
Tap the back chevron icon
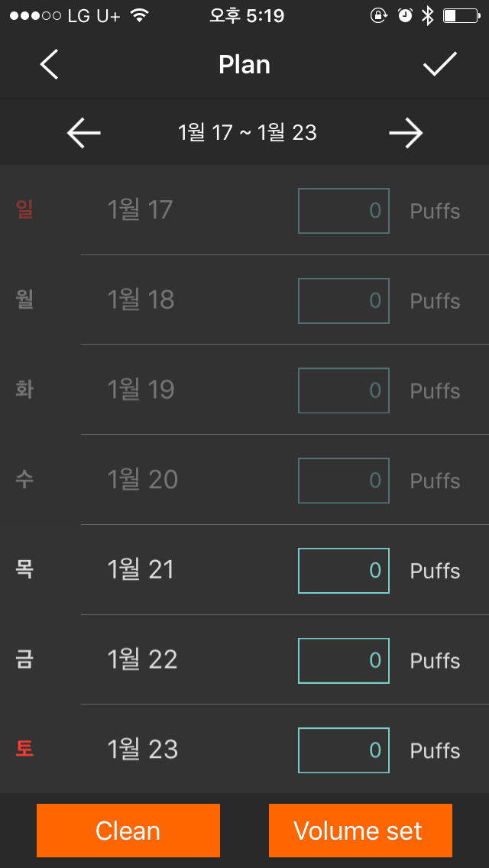pos(49,64)
